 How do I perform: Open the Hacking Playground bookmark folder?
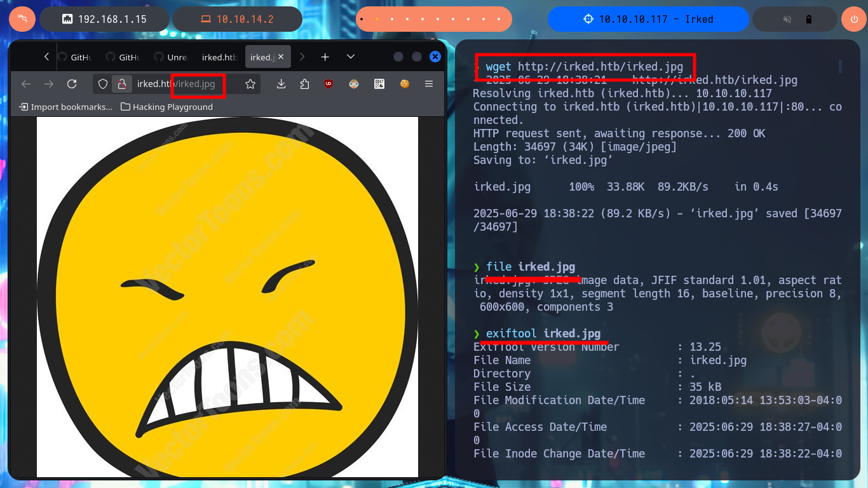pyautogui.click(x=166, y=107)
